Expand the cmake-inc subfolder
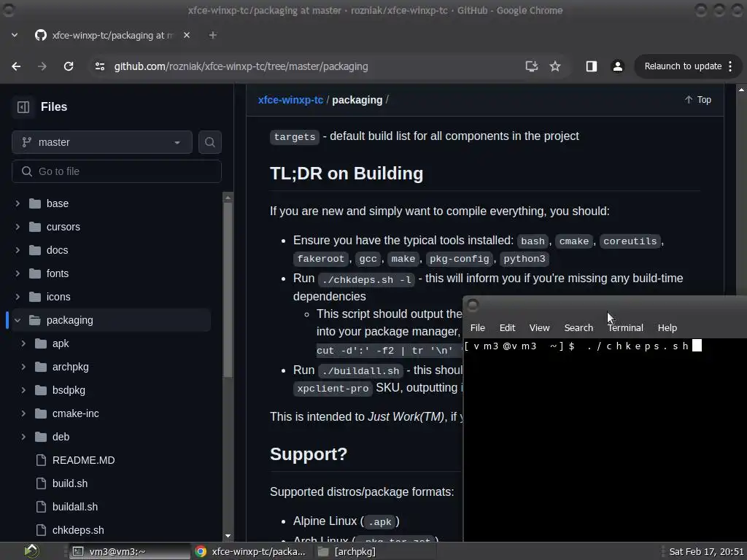747x560 pixels. click(x=23, y=413)
